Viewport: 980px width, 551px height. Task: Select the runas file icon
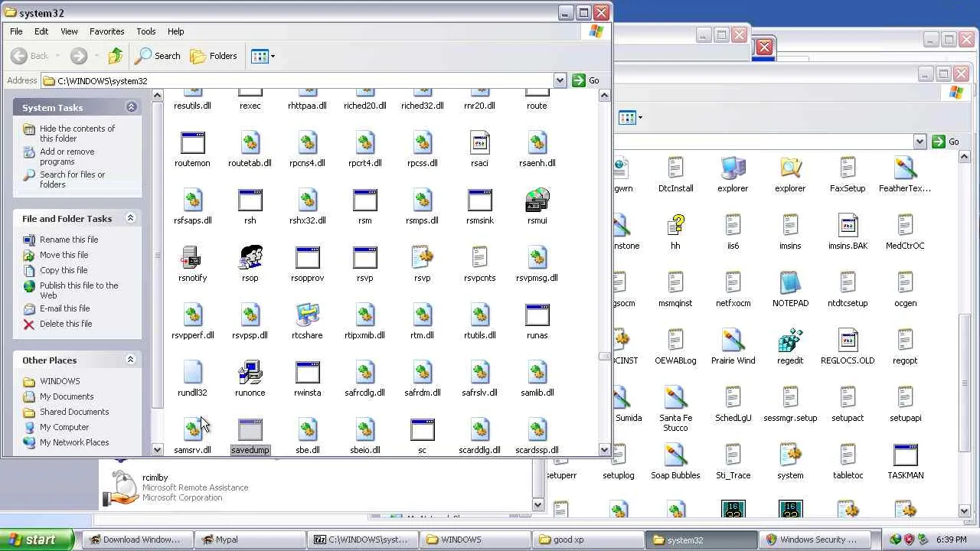(x=537, y=315)
